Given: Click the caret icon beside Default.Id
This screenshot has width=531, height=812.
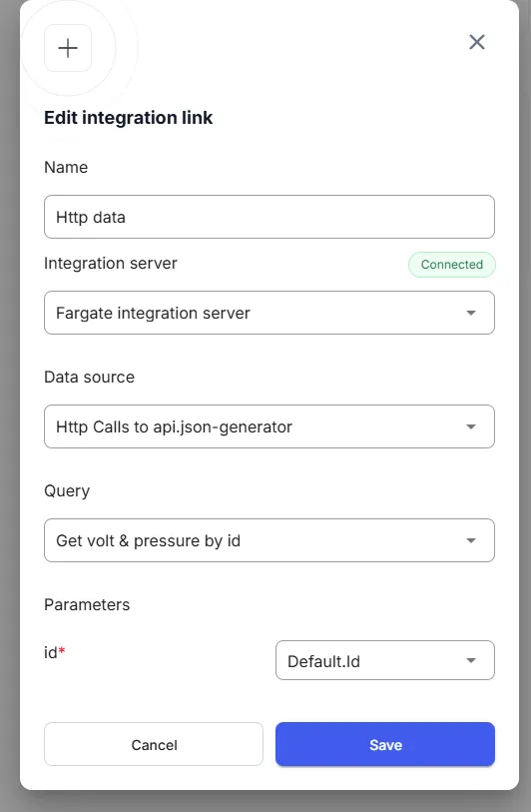Looking at the screenshot, I should point(471,660).
